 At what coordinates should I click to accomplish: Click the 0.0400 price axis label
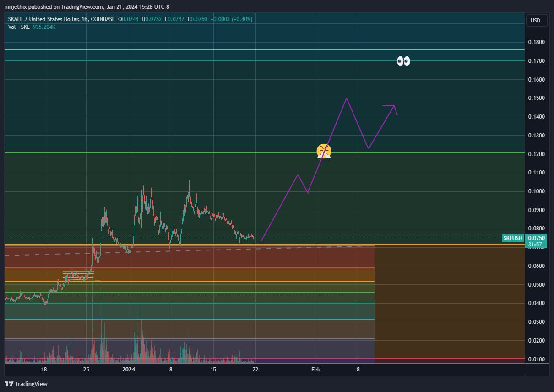point(536,303)
